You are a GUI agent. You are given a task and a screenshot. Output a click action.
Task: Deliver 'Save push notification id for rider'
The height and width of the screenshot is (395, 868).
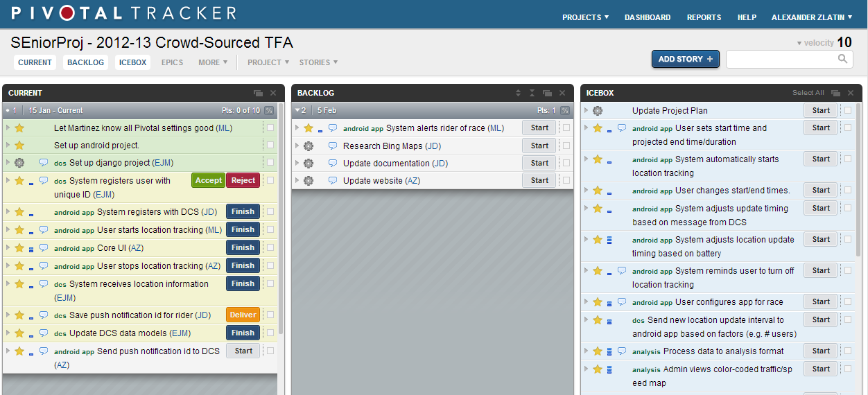pyautogui.click(x=243, y=315)
